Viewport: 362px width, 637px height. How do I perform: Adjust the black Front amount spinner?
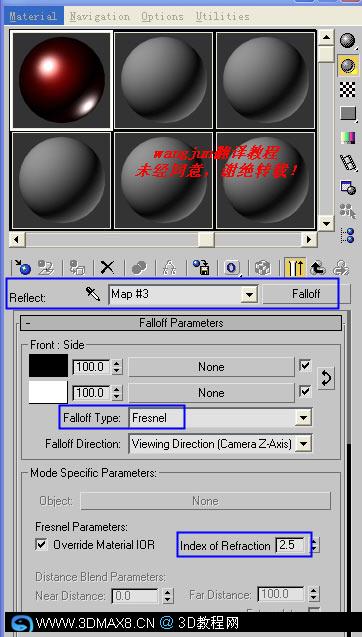[x=117, y=367]
